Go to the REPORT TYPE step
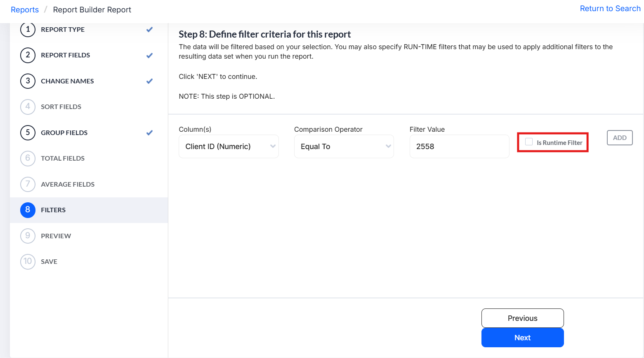Screen dimensions: 644x358 (63, 29)
